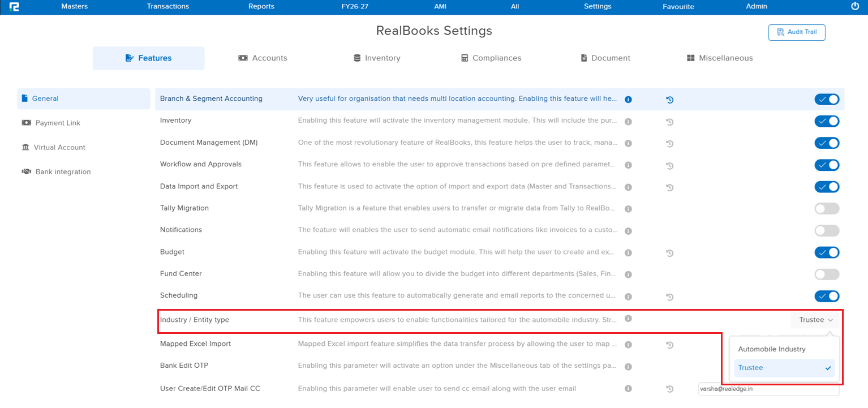Switch to the Miscellaneous tab

pyautogui.click(x=720, y=58)
